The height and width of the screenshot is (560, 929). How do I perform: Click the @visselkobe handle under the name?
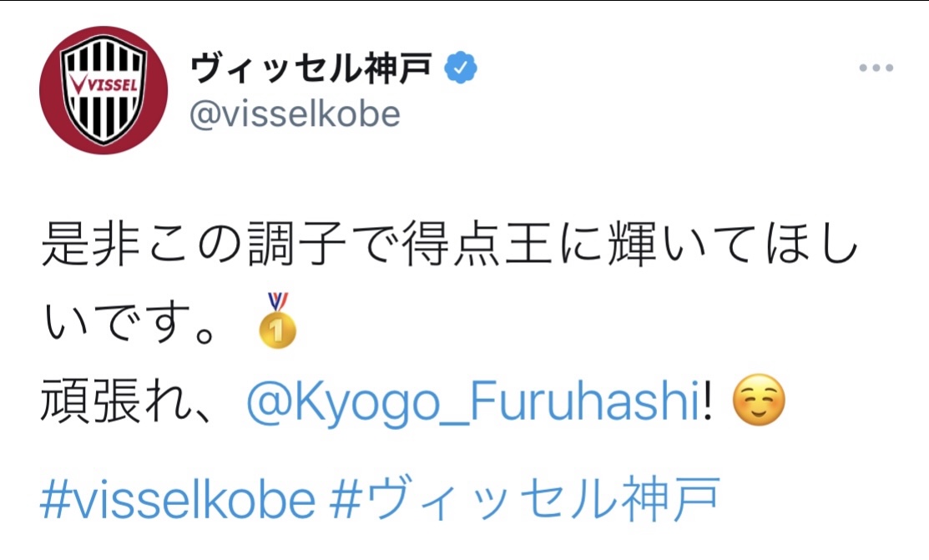295,114
